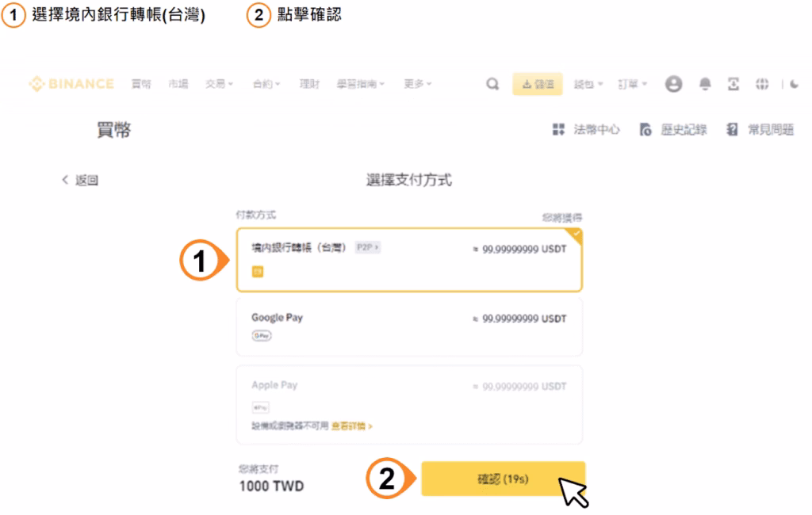Open the 買幣 menu item
The width and height of the screenshot is (812, 515).
141,84
